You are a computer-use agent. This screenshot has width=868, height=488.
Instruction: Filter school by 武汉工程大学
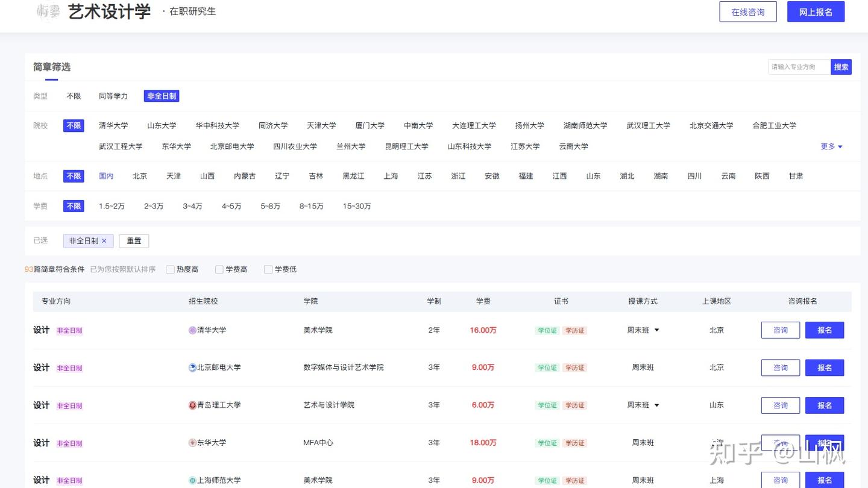tap(121, 146)
